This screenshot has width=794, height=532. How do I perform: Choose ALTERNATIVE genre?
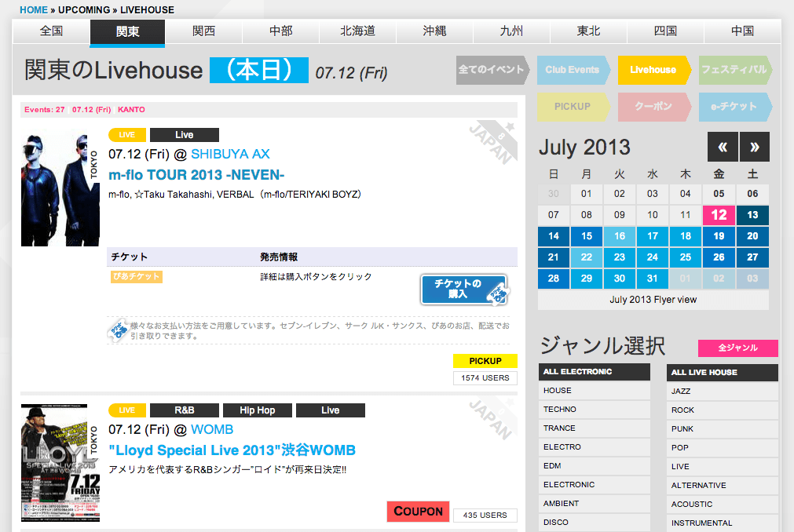coord(722,486)
